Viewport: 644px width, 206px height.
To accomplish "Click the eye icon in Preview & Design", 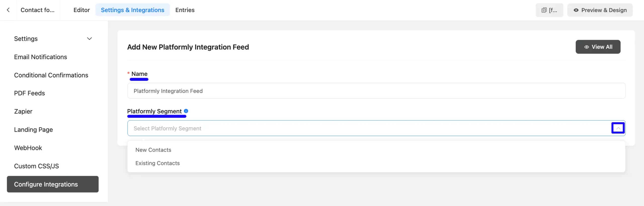I will [576, 10].
